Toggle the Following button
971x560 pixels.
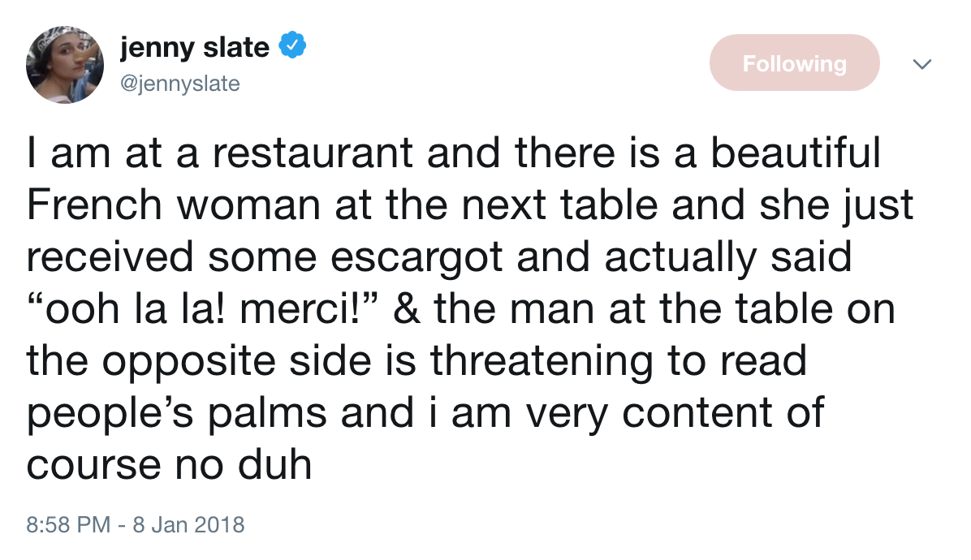click(x=794, y=63)
